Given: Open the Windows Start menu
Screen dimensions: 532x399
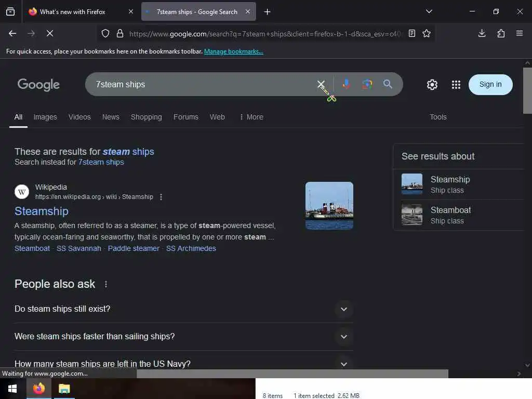Looking at the screenshot, I should (x=12, y=389).
